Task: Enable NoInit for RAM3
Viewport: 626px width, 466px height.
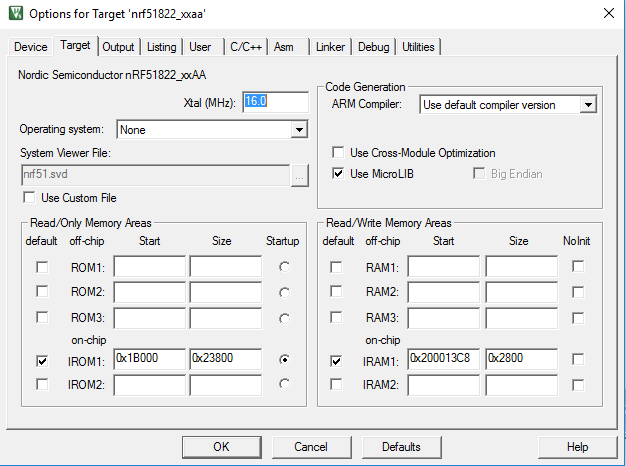Action: pos(578,318)
